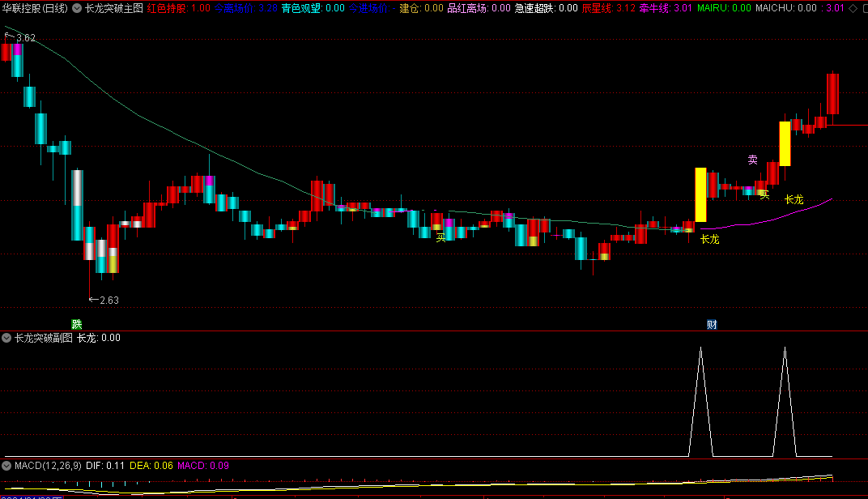
Task: Click the 品红离场: 0.00 readout
Action: (x=479, y=8)
